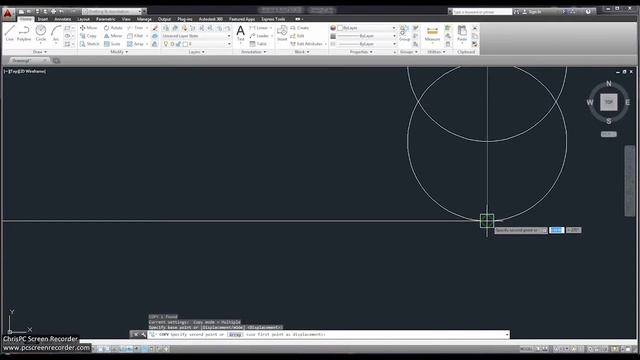Screen dimensions: 640x360
Task: Click the object color swatch in Properties
Action: coord(340,28)
